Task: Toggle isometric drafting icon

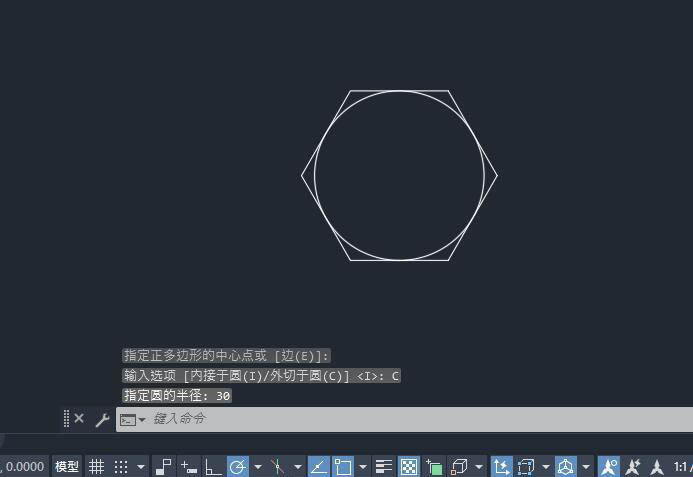Action: (278, 467)
